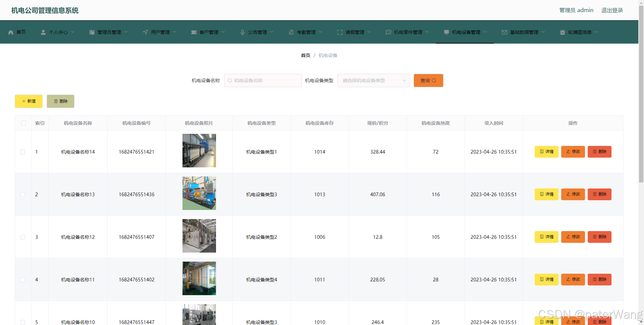The image size is (644, 325).
Task: Click the 详情 button for 机电设备名称12
Action: [546, 237]
